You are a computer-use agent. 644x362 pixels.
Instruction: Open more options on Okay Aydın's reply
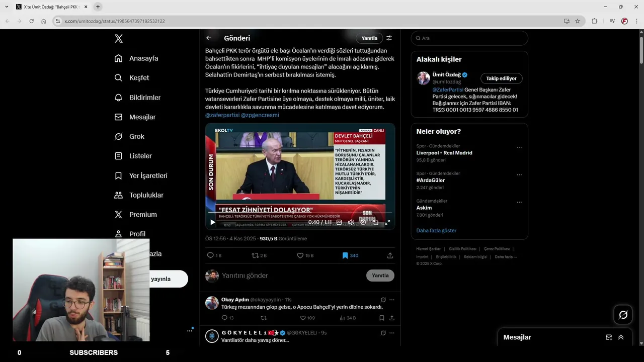coord(392,300)
